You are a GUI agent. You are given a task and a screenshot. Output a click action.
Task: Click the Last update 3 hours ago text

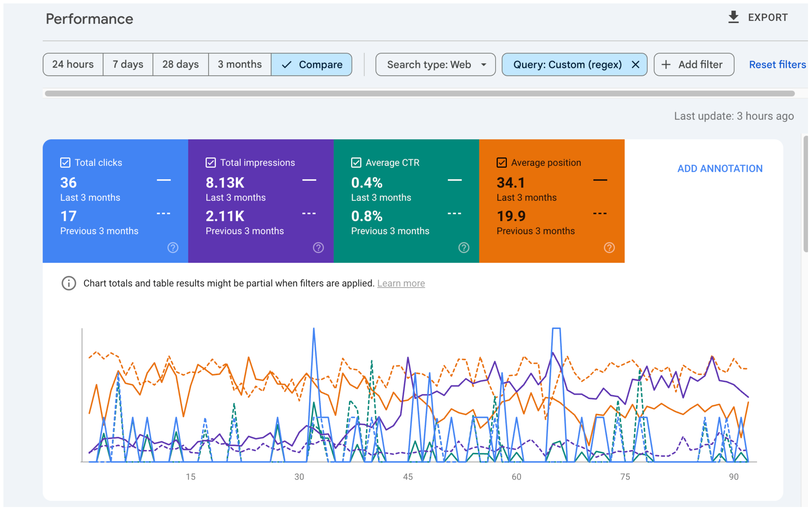734,116
